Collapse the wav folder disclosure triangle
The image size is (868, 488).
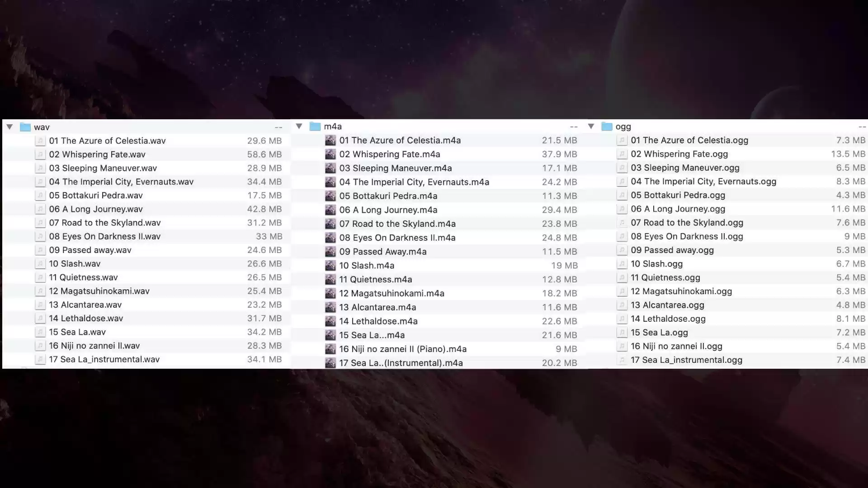click(9, 127)
